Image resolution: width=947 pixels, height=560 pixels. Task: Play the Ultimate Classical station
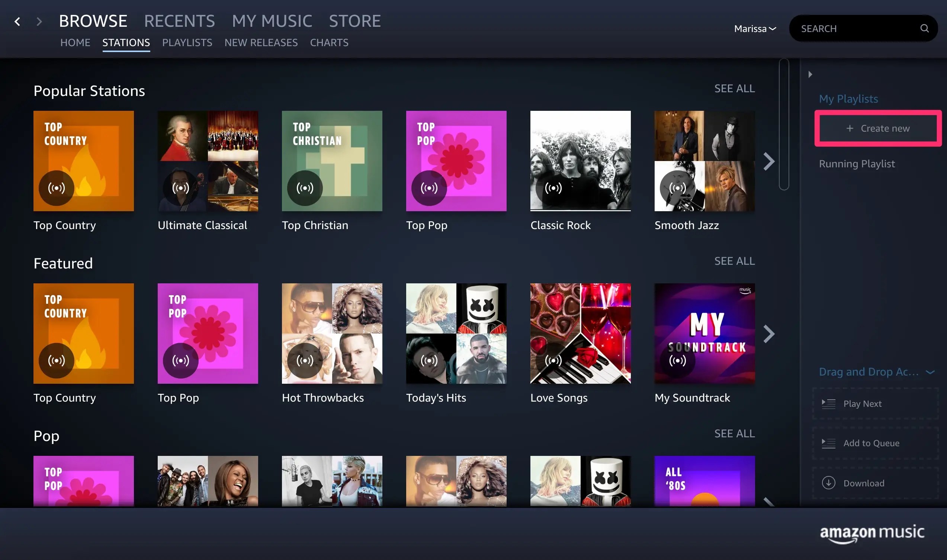(x=180, y=188)
